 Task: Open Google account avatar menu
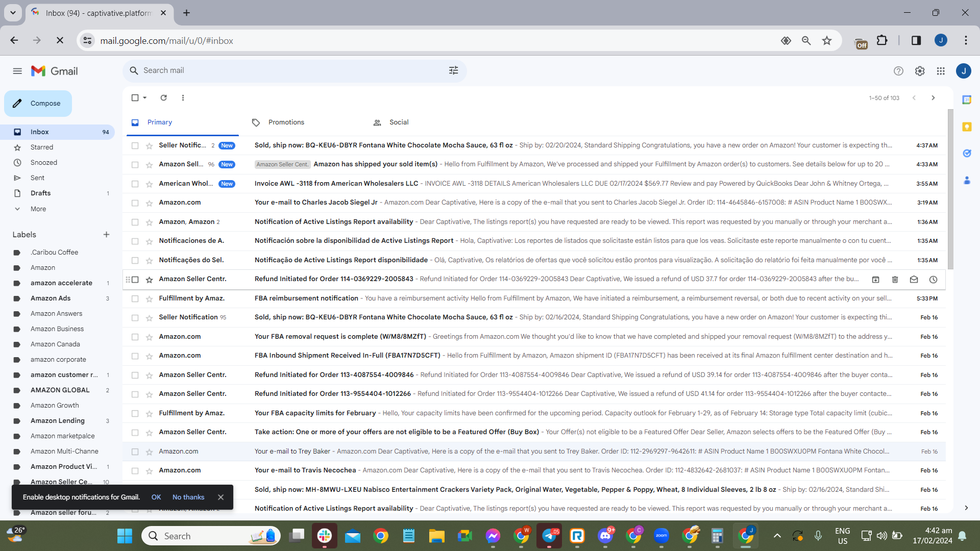click(x=964, y=71)
